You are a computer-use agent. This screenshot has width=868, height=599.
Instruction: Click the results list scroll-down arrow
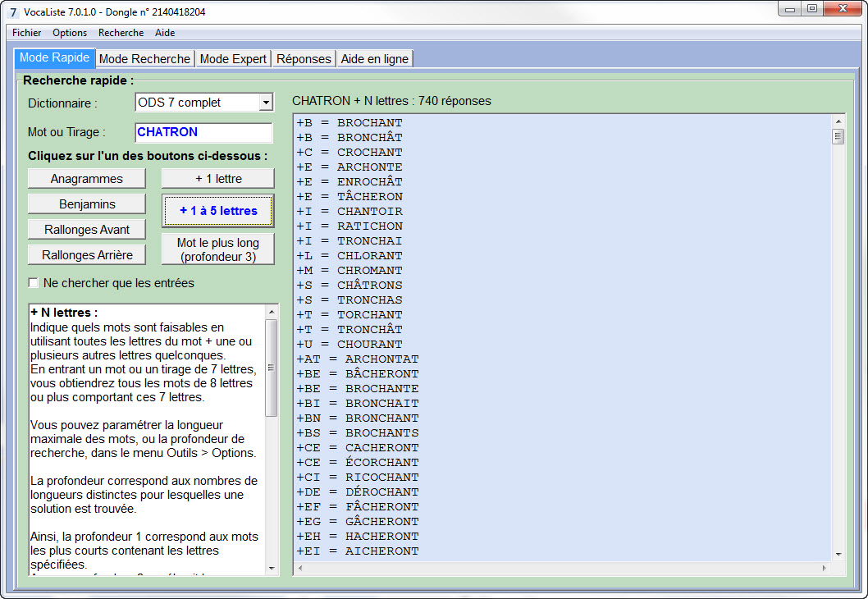838,554
